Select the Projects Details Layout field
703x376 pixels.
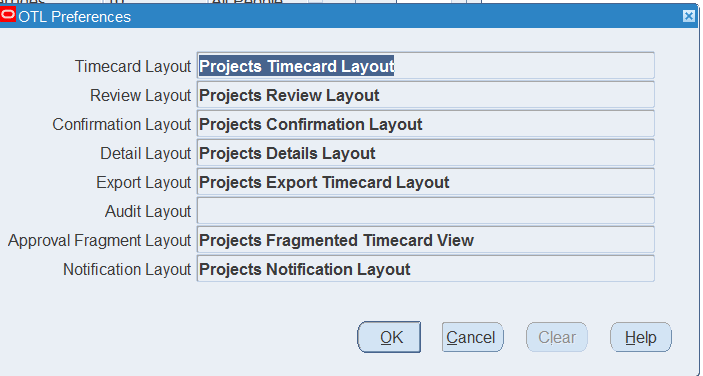425,153
